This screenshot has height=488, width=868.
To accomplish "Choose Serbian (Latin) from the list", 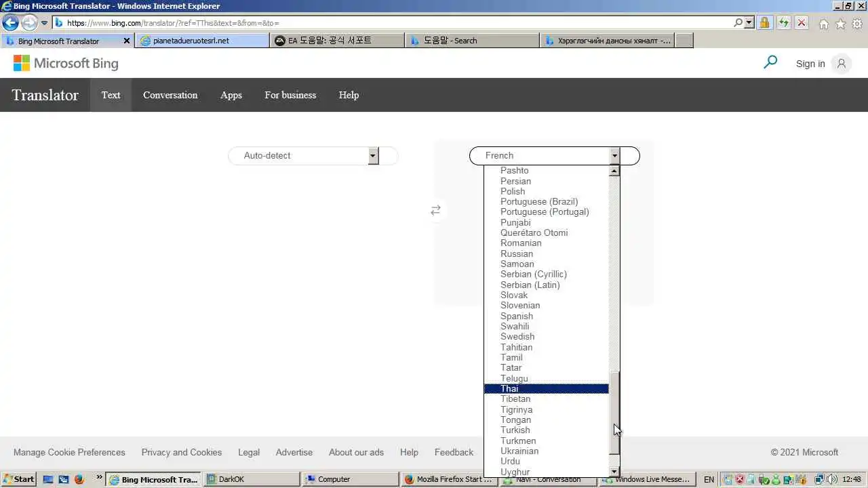I will coord(546,285).
